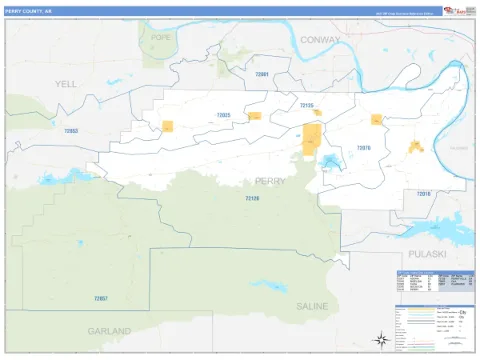Select the YELL county label
This screenshot has height=360, width=480.
pos(66,84)
